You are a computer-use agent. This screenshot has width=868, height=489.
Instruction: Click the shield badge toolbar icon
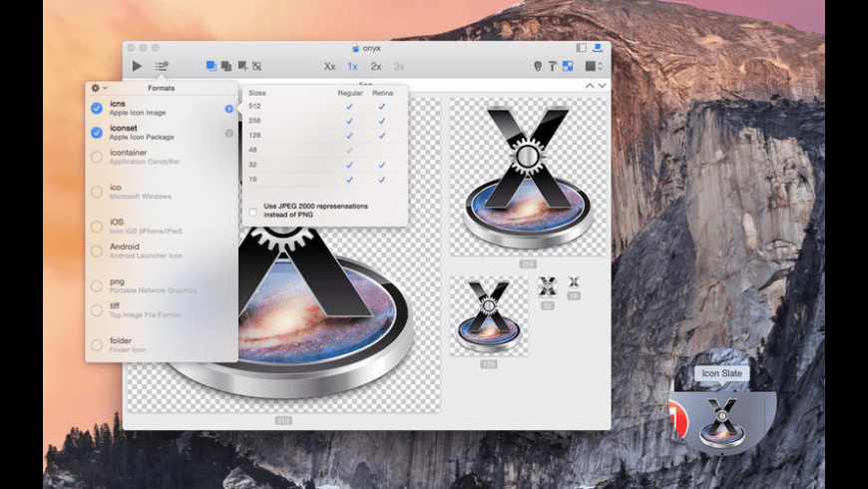coord(537,66)
